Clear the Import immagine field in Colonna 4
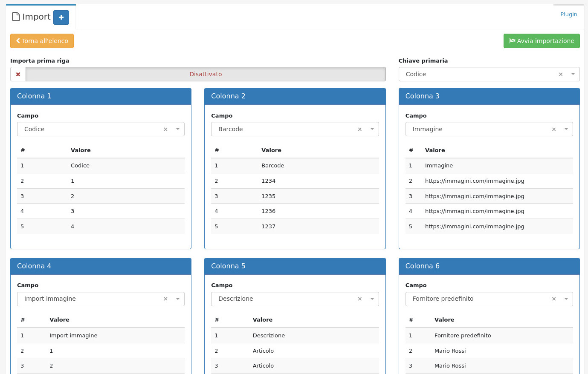This screenshot has width=588, height=374. tap(165, 299)
